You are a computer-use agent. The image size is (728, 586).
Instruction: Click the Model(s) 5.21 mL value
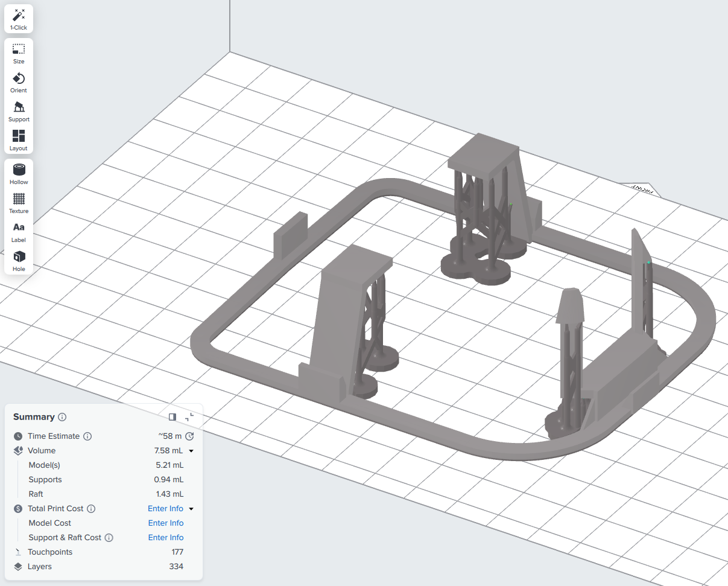(169, 465)
